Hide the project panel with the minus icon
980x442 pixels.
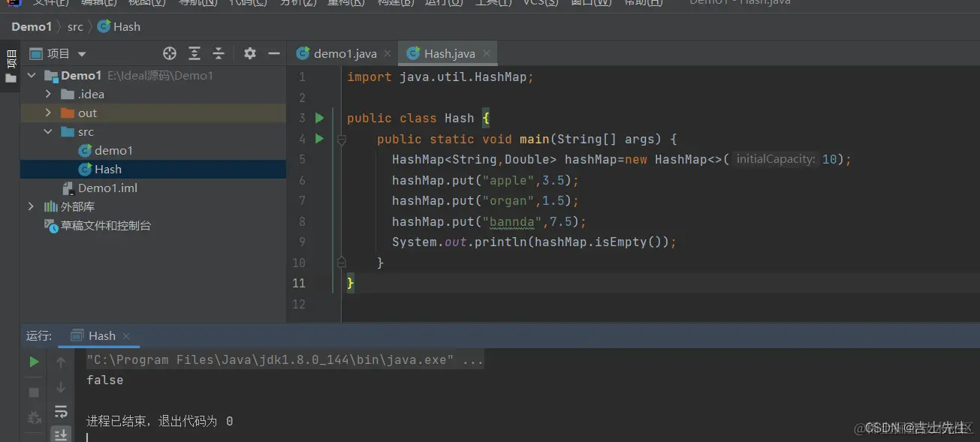[x=274, y=53]
